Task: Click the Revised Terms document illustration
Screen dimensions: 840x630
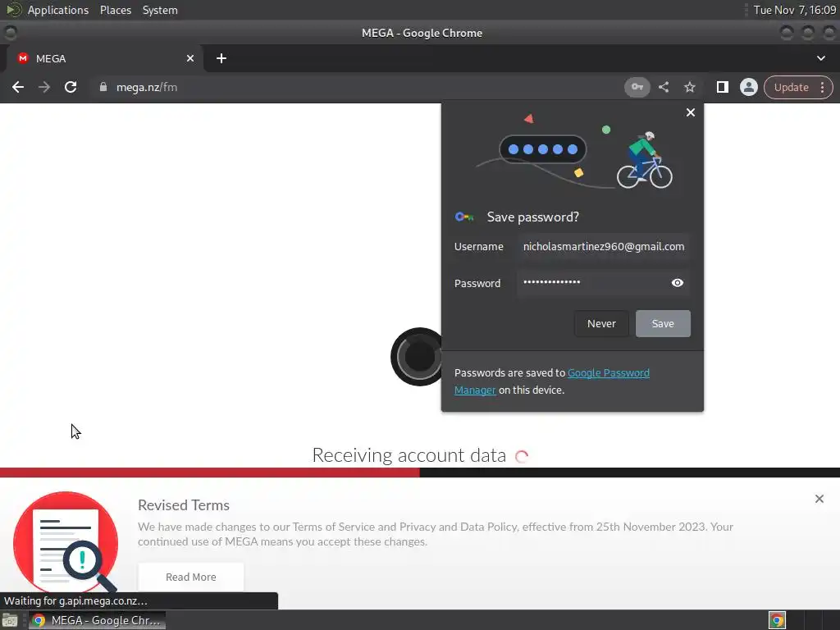Action: coord(66,542)
